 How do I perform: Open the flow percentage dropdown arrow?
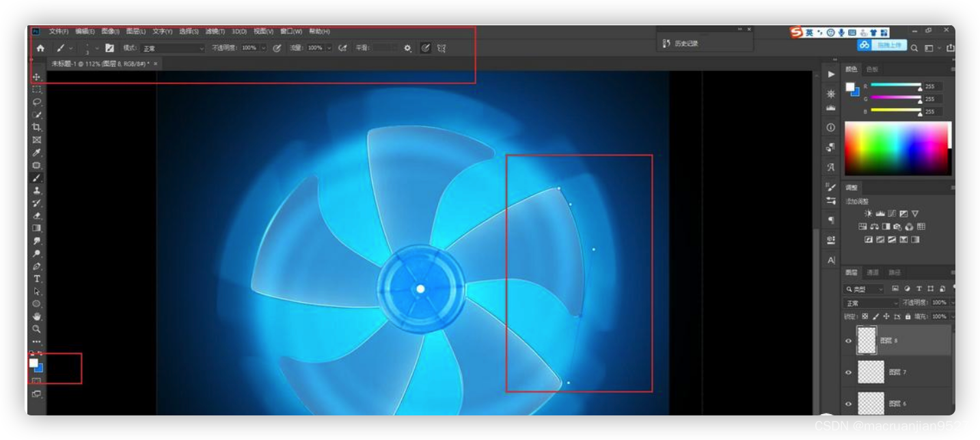pos(329,49)
